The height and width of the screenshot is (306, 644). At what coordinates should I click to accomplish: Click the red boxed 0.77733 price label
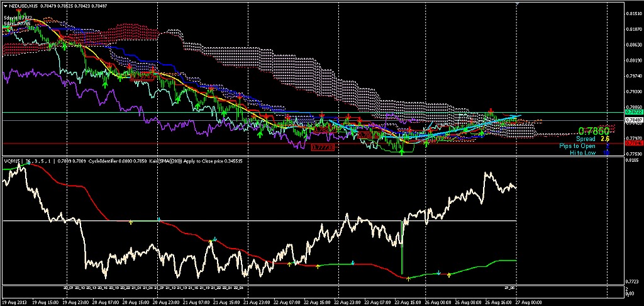coord(323,147)
